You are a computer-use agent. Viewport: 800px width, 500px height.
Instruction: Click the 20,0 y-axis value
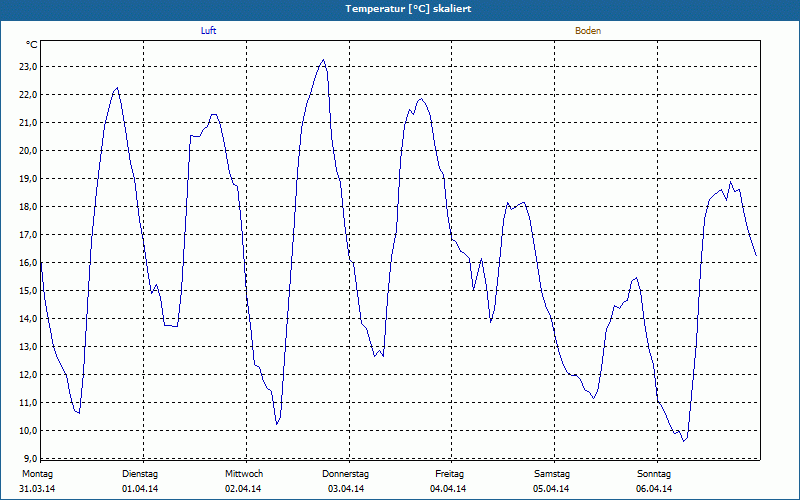click(29, 151)
